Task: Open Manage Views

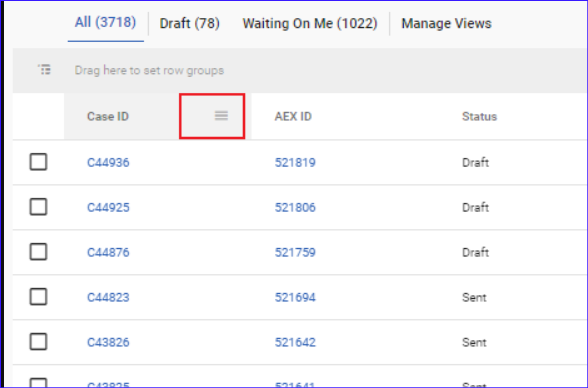Action: tap(446, 24)
